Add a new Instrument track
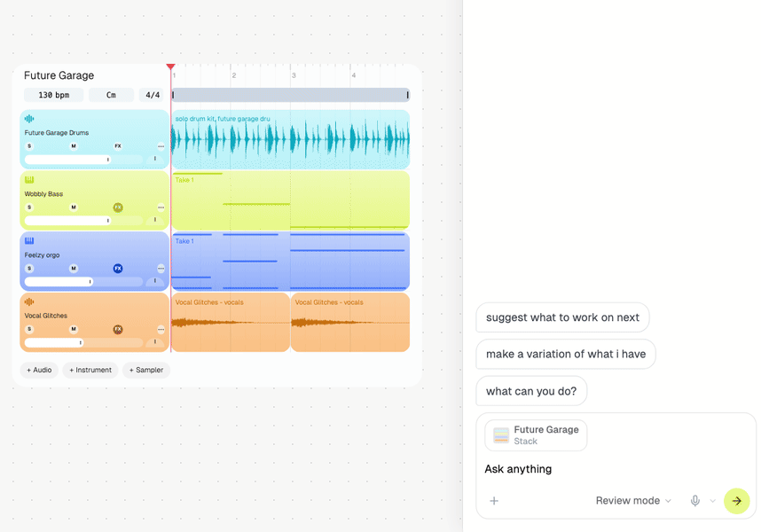The image size is (761, 532). click(90, 370)
